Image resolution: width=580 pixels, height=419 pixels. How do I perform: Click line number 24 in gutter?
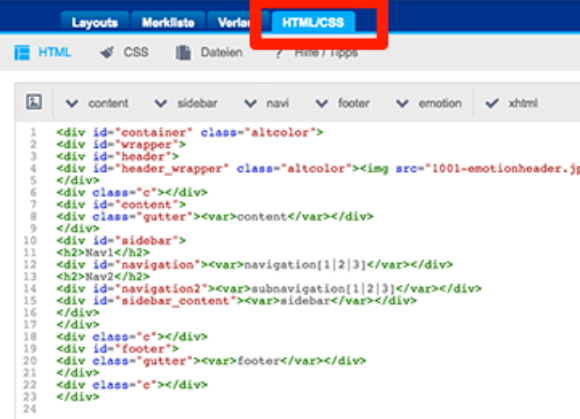30,409
